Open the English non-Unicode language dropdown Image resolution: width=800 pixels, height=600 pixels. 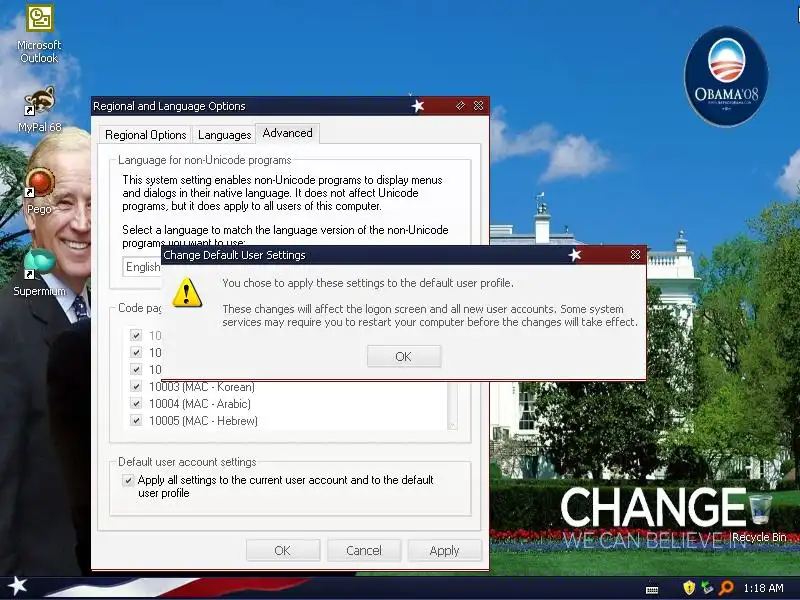142,267
